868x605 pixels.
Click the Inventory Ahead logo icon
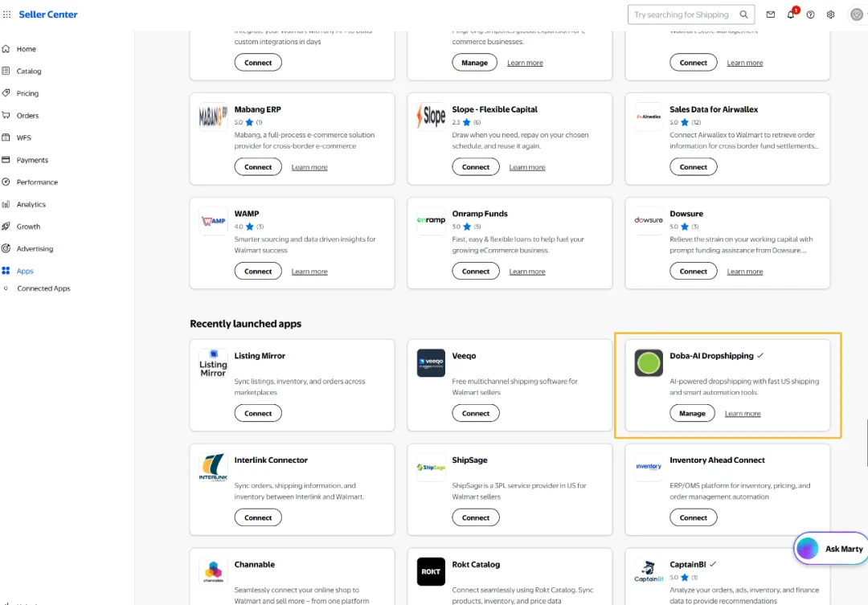tap(649, 467)
